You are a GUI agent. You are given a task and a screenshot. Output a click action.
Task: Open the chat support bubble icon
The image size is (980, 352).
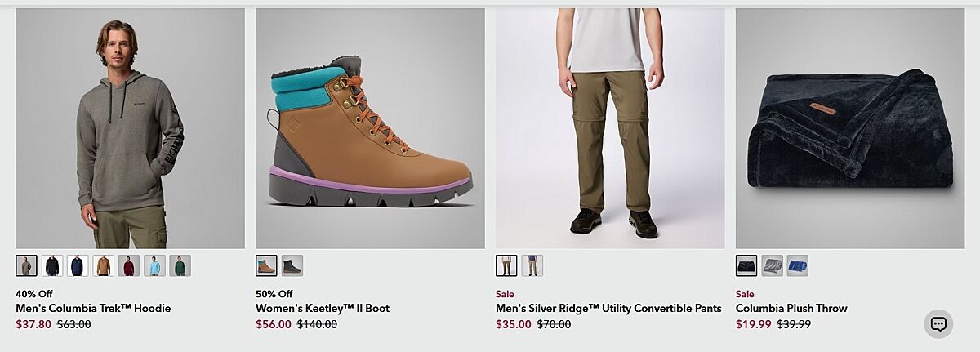coord(938,323)
